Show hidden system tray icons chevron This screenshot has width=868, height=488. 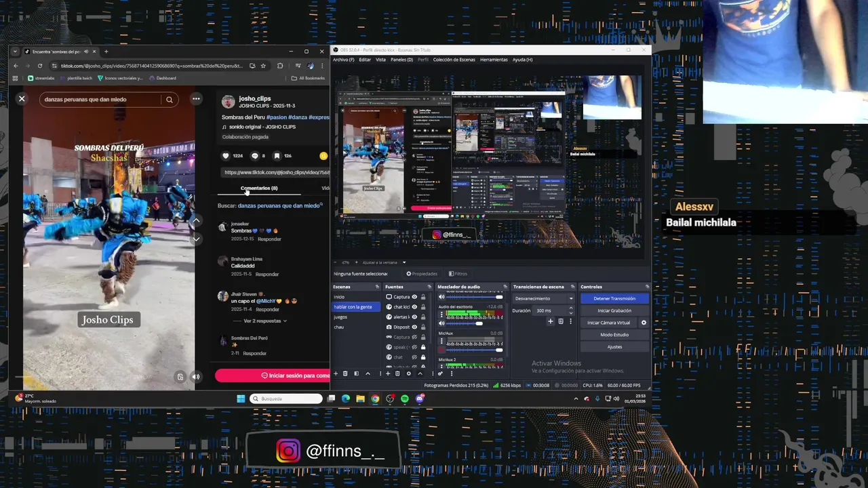[576, 399]
